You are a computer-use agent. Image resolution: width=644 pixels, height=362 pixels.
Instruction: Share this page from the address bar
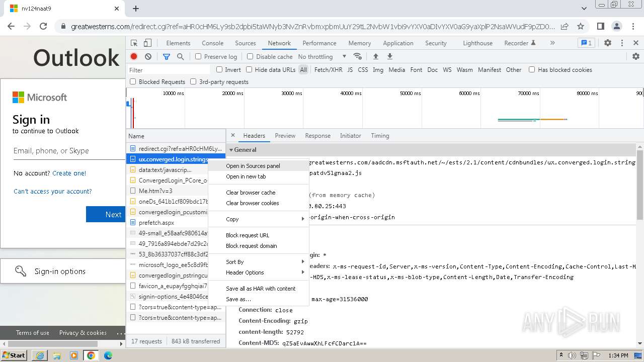pyautogui.click(x=565, y=26)
